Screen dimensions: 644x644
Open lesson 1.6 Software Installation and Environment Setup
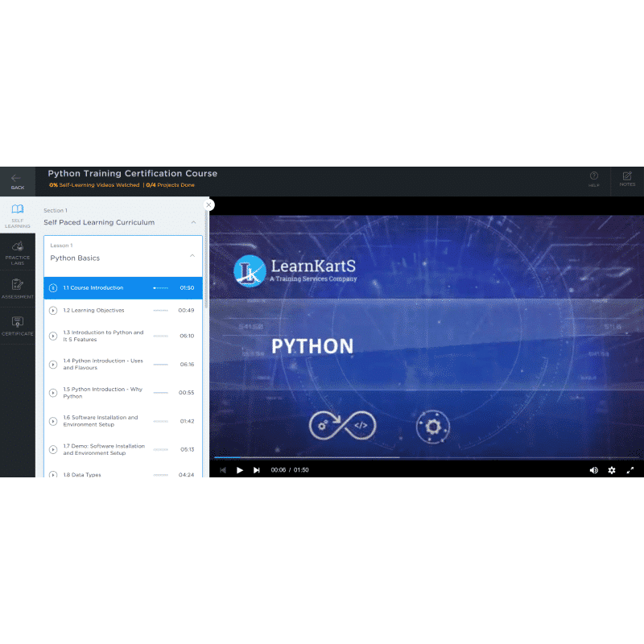[x=123, y=421]
